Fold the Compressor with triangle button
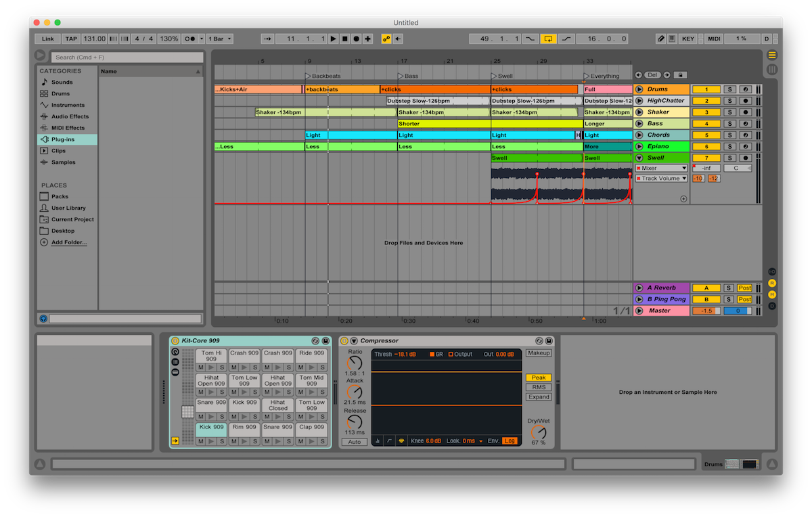The height and width of the screenshot is (517, 812). tap(353, 341)
